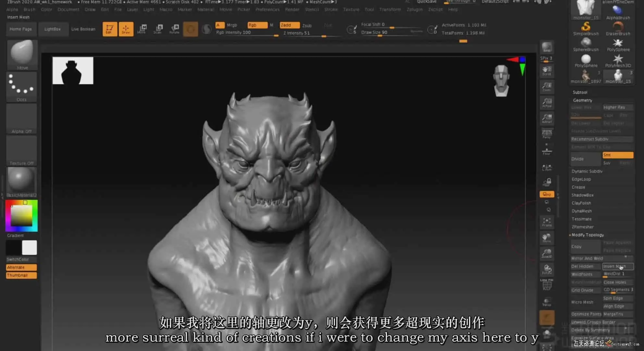Select the PolyMesh3D tool thumbnail
The height and width of the screenshot is (351, 644).
pos(618,60)
